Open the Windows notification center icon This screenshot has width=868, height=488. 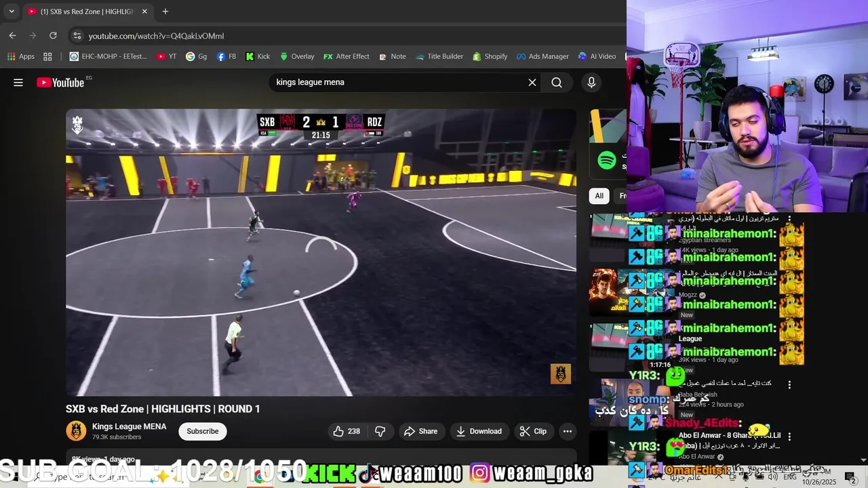click(850, 477)
